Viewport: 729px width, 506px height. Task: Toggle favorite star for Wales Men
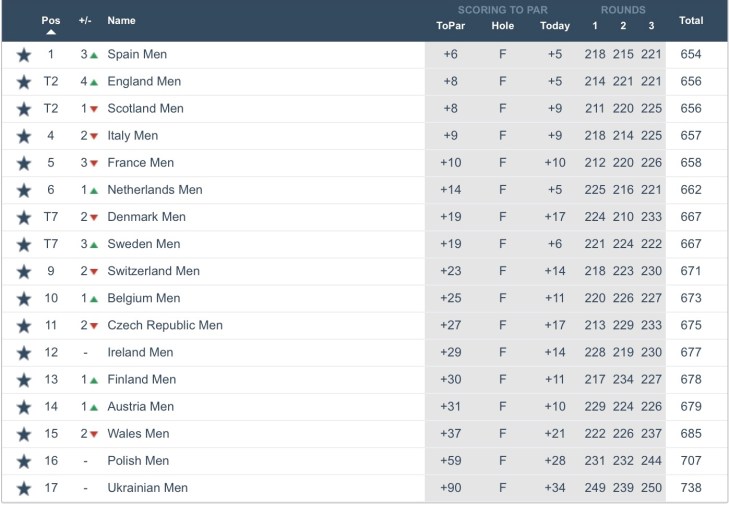tap(24, 434)
